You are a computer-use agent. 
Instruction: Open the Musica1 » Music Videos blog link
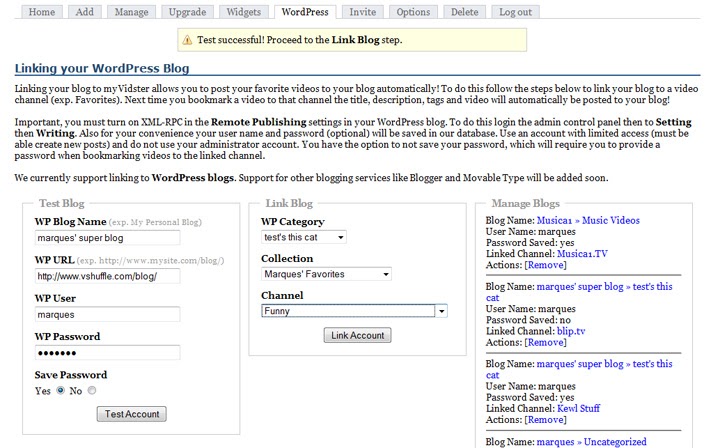(x=588, y=220)
